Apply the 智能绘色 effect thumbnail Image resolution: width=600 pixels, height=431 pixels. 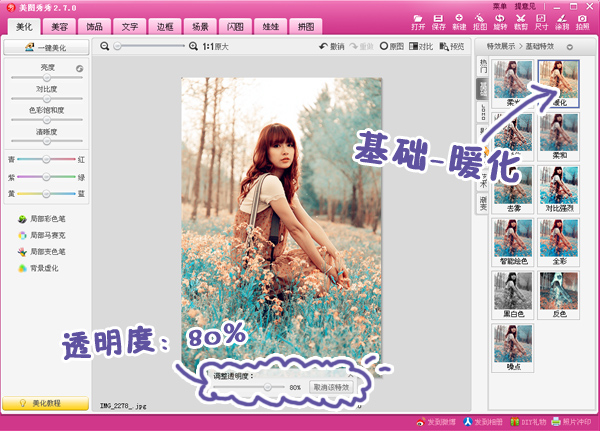point(513,242)
